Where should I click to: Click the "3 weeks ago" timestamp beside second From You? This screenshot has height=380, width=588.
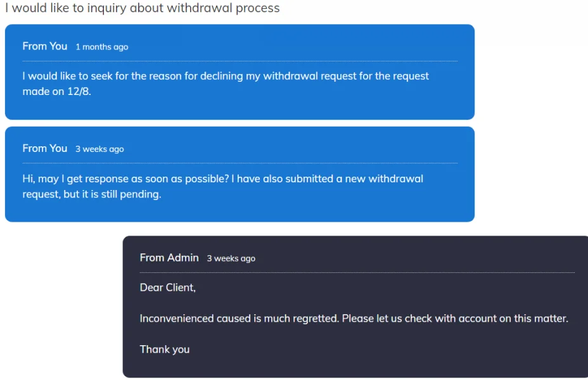(99, 149)
